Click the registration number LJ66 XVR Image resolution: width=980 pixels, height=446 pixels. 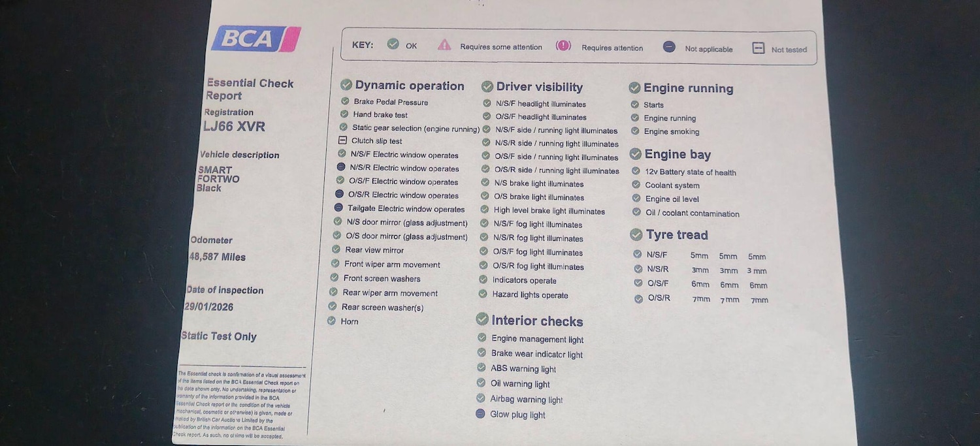click(234, 127)
